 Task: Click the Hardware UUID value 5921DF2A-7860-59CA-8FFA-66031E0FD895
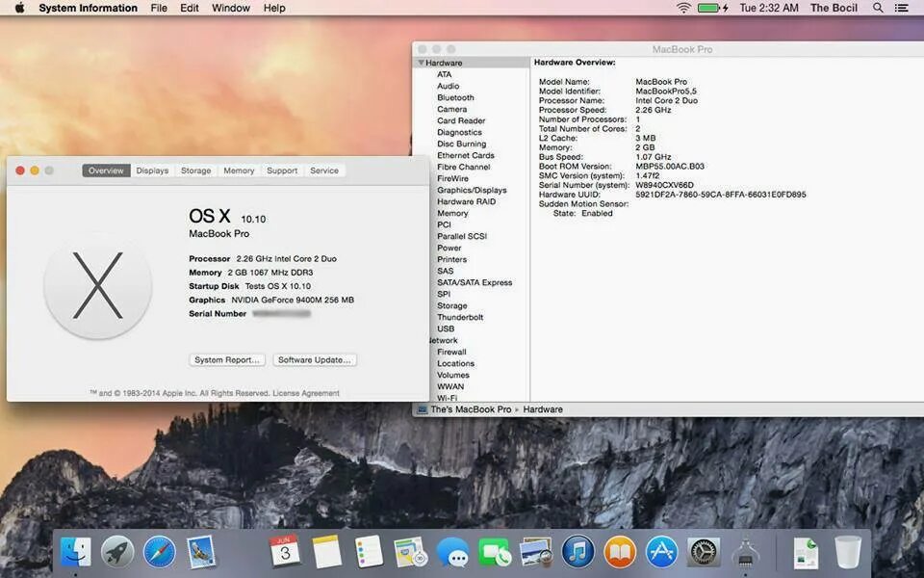coord(721,195)
